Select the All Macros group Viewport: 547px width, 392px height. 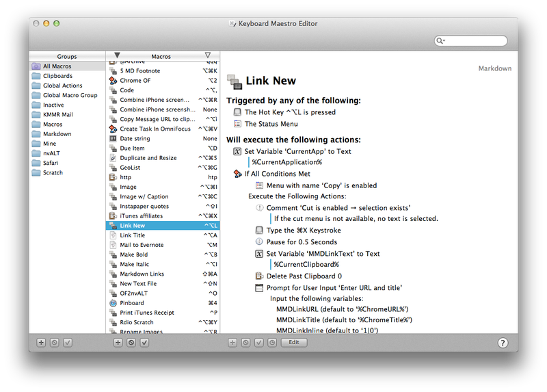tap(67, 66)
